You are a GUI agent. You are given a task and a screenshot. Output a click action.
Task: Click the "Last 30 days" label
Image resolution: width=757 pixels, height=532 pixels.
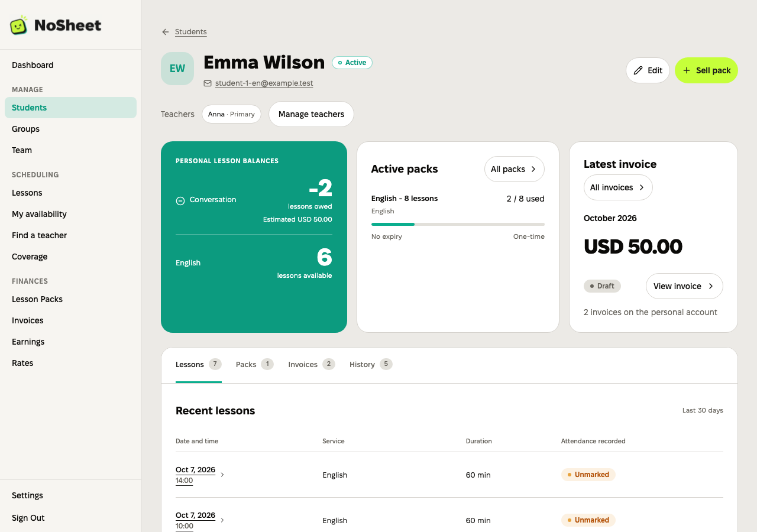[x=703, y=410]
